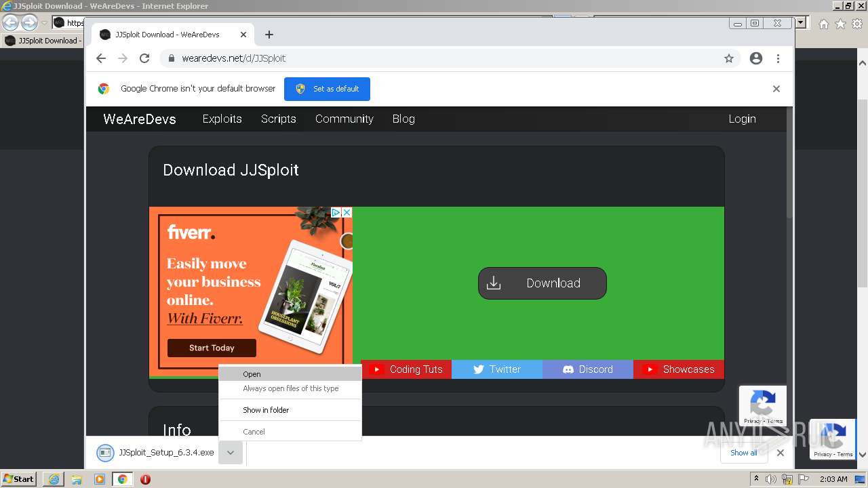Open Internet Explorer Tools gear
This screenshot has width=868, height=488.
point(857,24)
